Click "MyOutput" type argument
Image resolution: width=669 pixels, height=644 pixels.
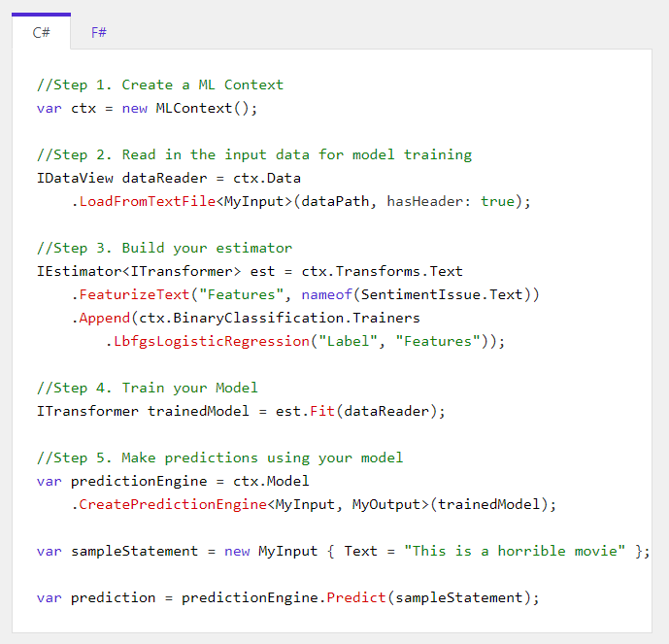tap(386, 504)
